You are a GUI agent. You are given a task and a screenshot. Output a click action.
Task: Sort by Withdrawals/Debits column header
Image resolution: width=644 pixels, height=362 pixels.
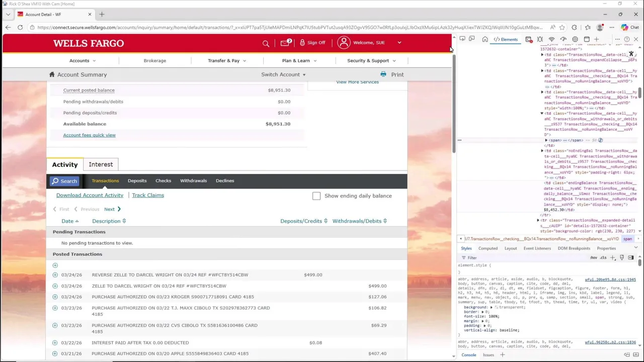coord(359,221)
